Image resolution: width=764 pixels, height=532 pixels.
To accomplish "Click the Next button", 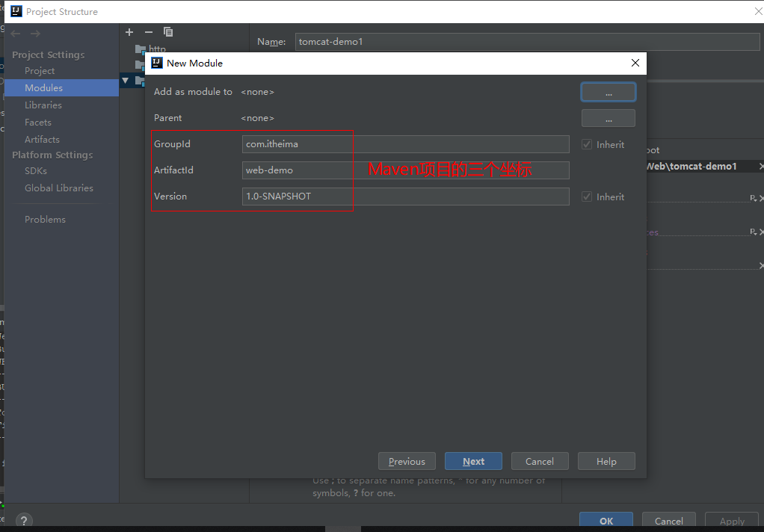I will coord(473,461).
